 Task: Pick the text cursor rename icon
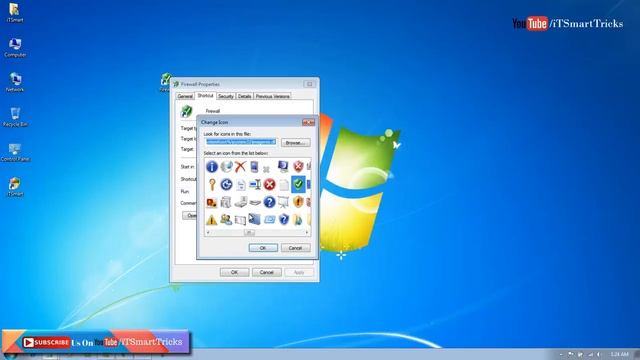tap(255, 184)
